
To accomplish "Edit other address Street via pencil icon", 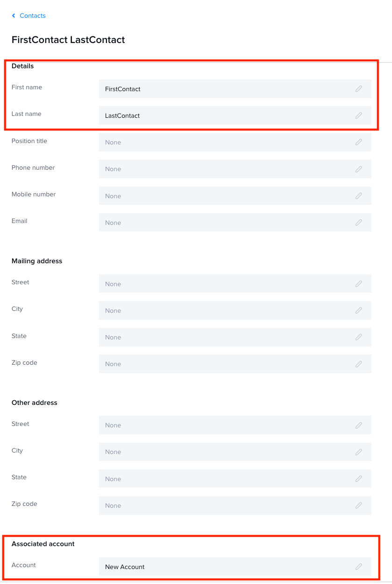I will pos(359,425).
